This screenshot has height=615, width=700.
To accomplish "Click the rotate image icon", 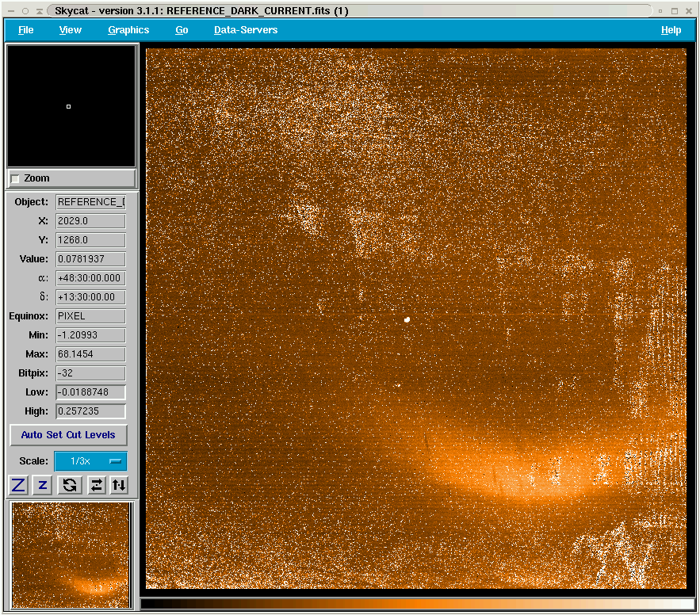I will 69,485.
